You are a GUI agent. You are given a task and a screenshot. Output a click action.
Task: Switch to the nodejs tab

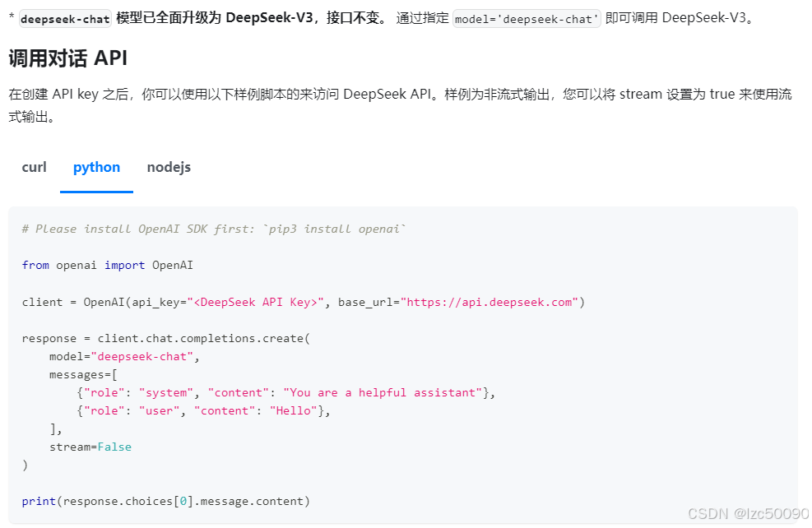point(169,167)
